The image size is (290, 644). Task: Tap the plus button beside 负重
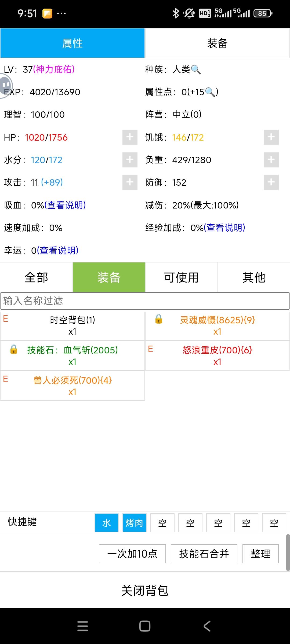271,160
